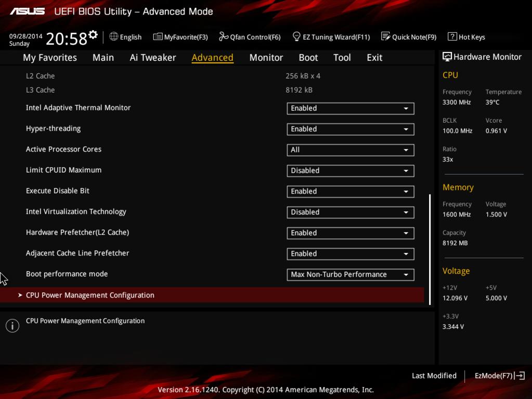
Task: Open the Boot performance mode dropdown
Action: (351, 275)
